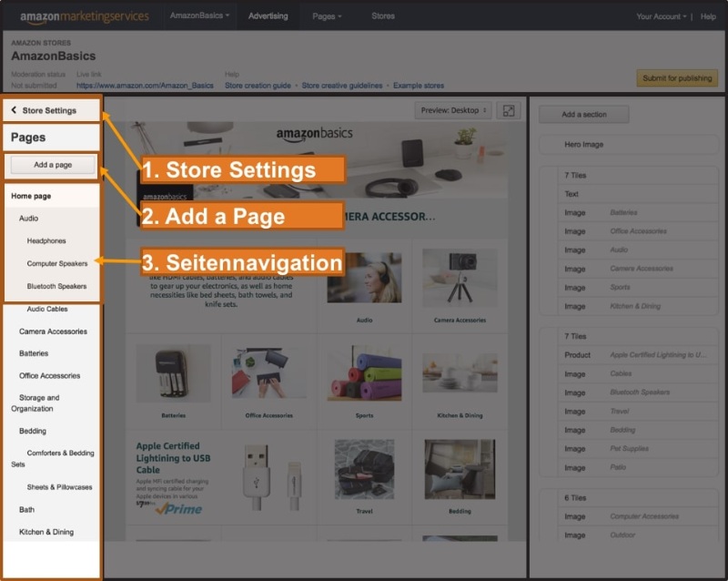
Task: Select the Image Travel tile row
Action: point(638,412)
